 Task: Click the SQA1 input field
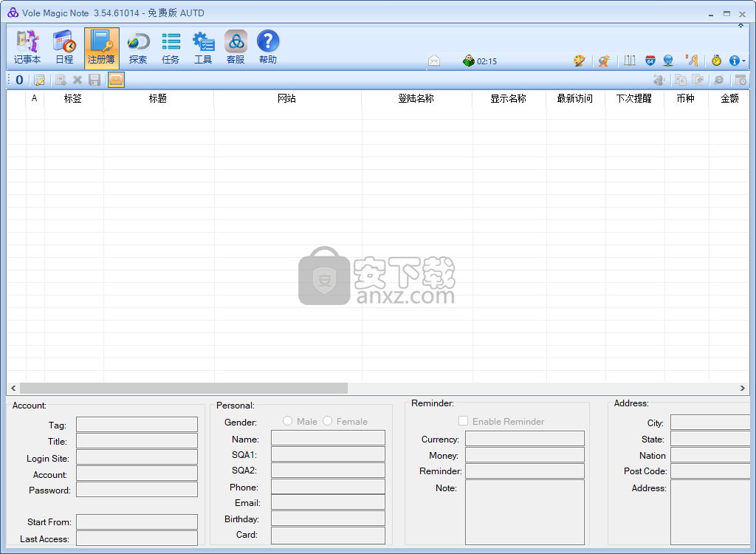(x=328, y=454)
